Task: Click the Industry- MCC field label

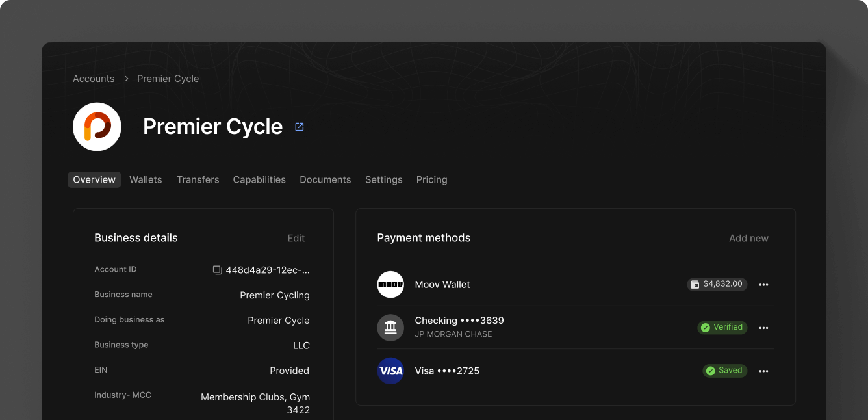Action: click(x=123, y=395)
